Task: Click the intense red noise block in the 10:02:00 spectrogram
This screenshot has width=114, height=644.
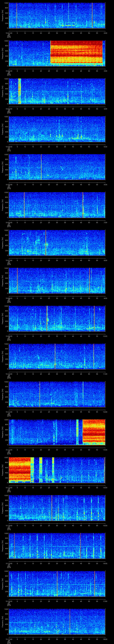Action: click(76, 53)
